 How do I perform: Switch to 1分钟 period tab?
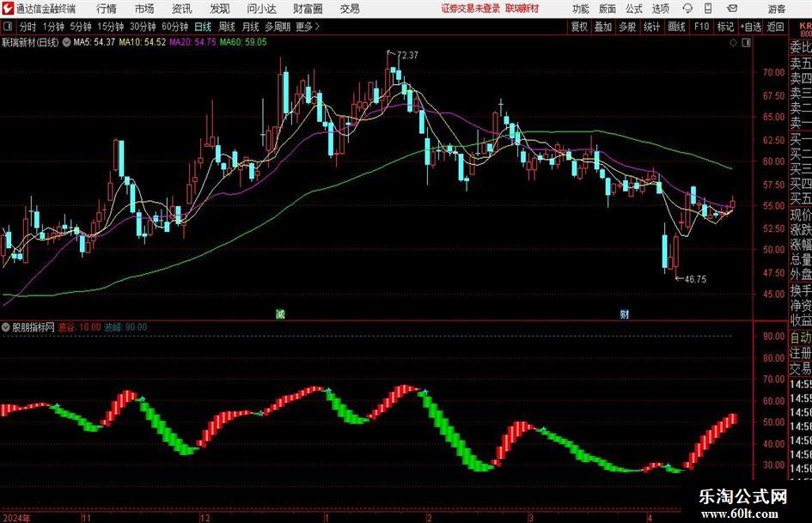[52, 27]
